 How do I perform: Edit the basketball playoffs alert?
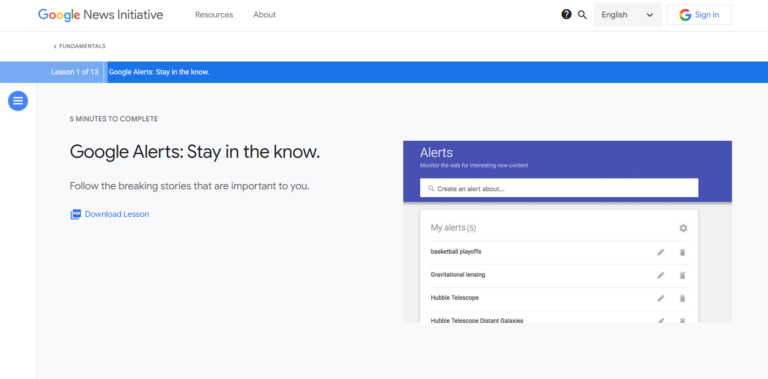pos(661,252)
